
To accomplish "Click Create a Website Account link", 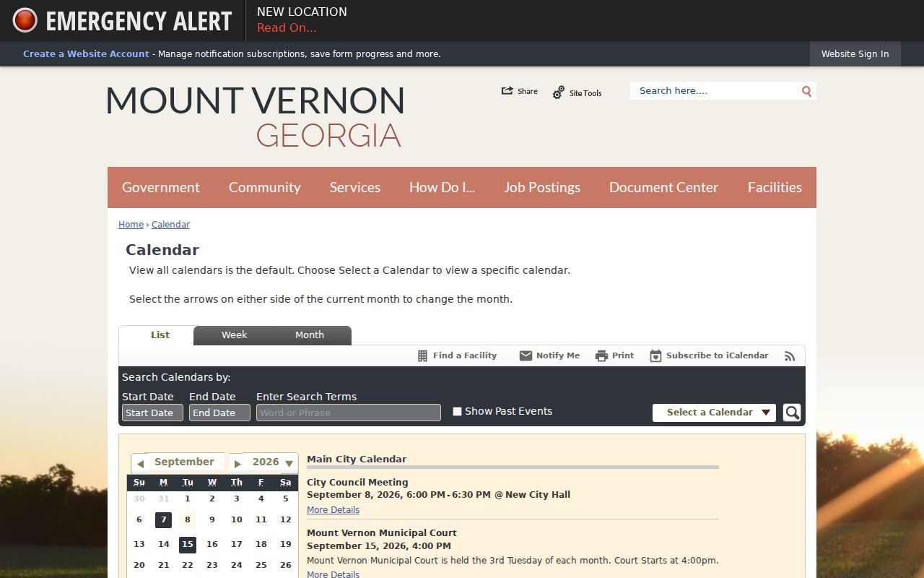I will pos(86,54).
